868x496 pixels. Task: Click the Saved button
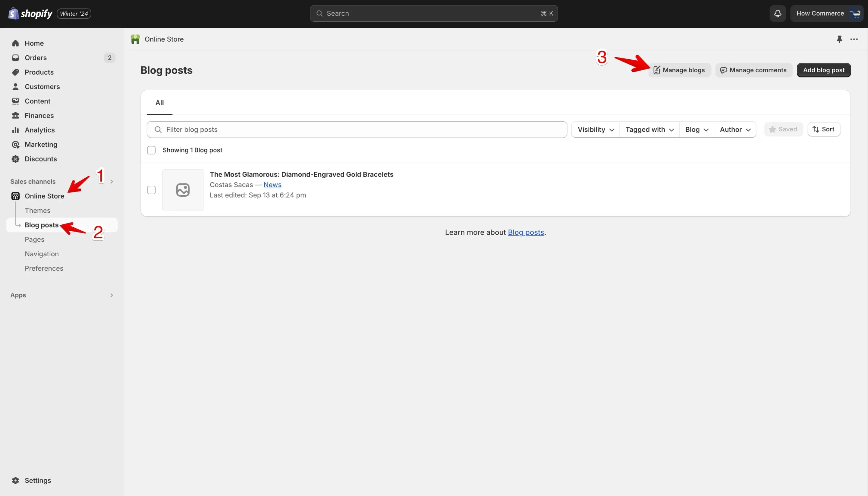coord(783,129)
